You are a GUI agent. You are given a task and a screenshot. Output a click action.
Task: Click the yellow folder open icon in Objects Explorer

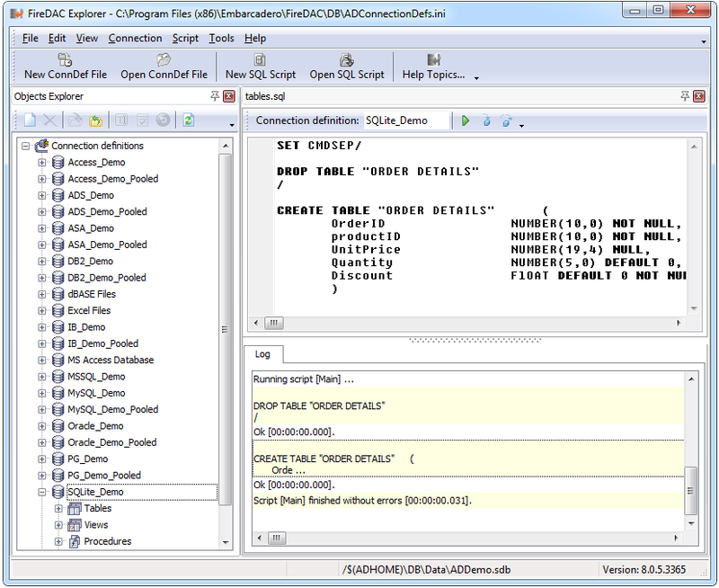pos(95,120)
